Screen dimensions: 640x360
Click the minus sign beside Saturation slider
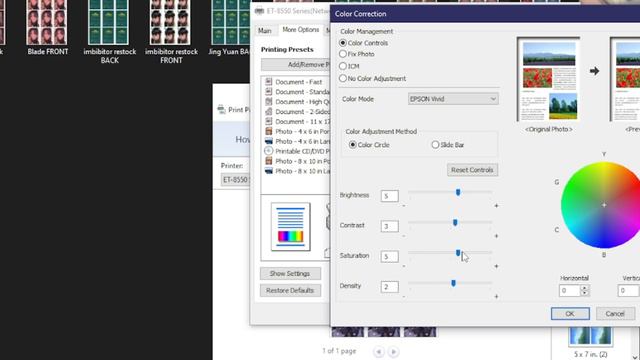(x=404, y=266)
